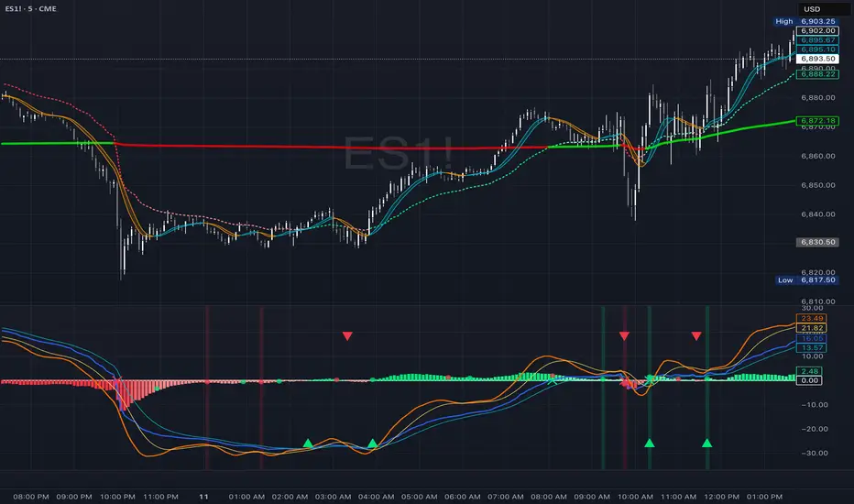Image resolution: width=854 pixels, height=504 pixels.
Task: Click the 6,850.00 price axis tick
Action: (x=817, y=185)
